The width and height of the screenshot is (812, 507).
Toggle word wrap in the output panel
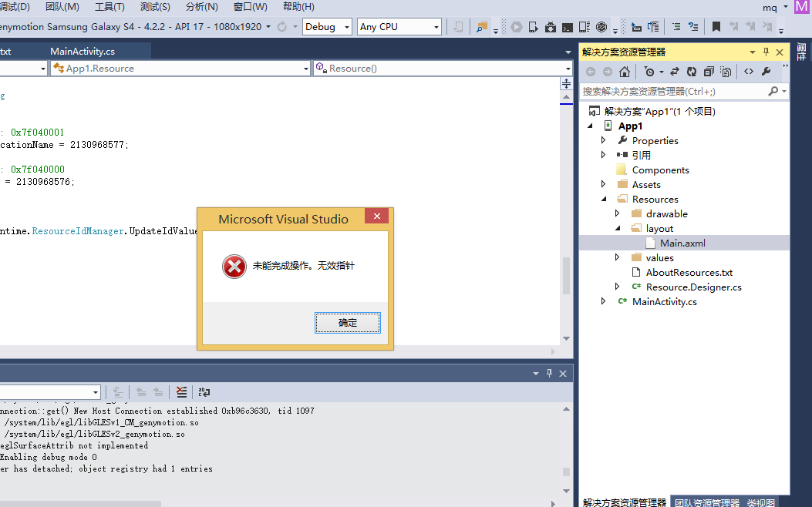tap(204, 392)
